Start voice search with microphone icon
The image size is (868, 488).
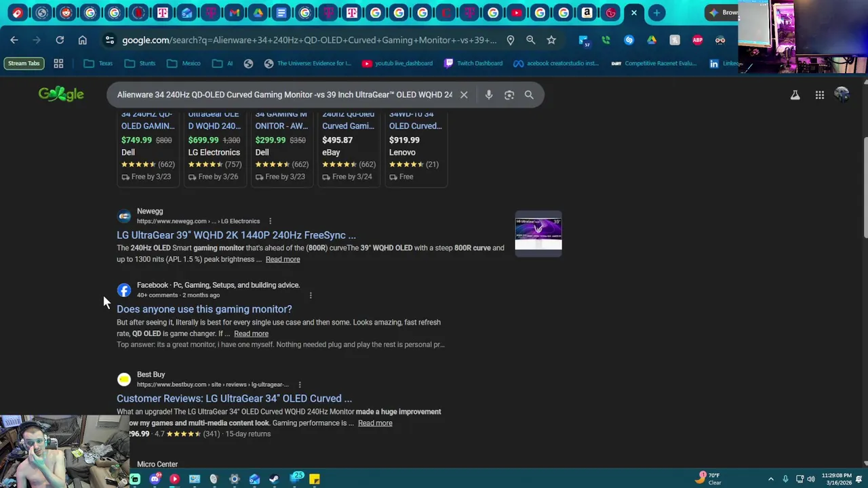[x=488, y=95]
